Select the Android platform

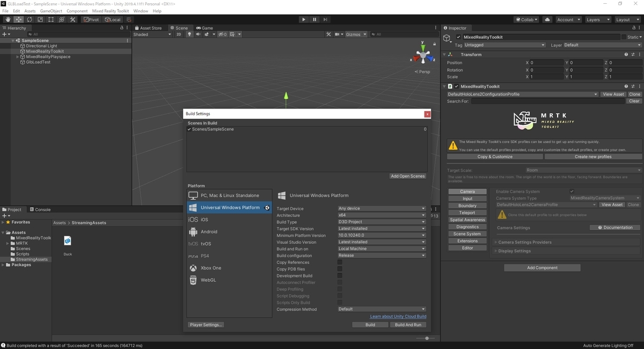229,232
